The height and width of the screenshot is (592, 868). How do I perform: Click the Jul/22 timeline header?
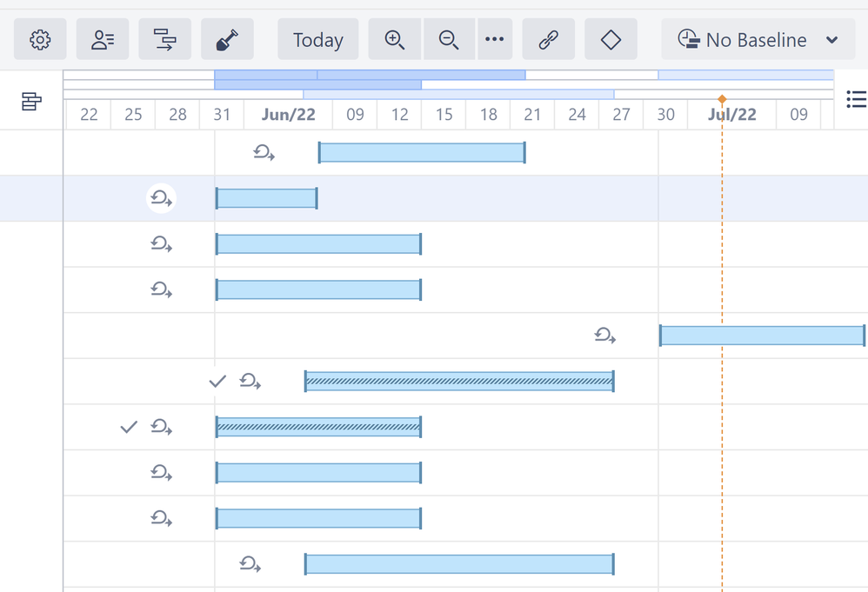(x=731, y=114)
